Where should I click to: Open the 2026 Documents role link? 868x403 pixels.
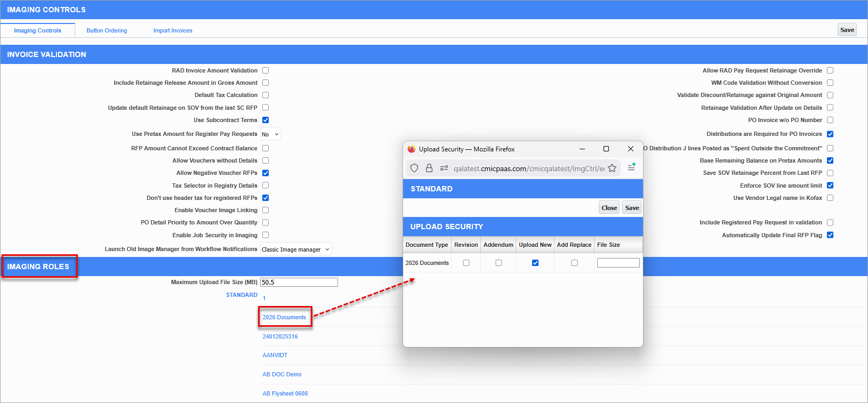coord(284,317)
